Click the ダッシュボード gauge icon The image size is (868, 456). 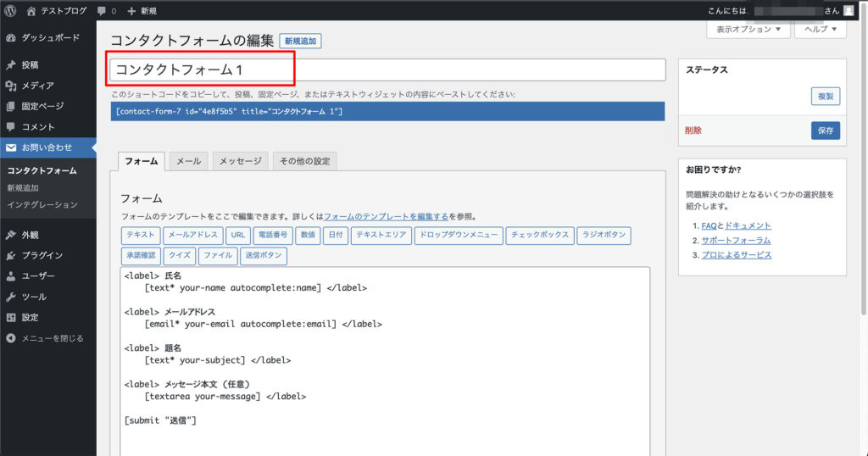pyautogui.click(x=10, y=37)
